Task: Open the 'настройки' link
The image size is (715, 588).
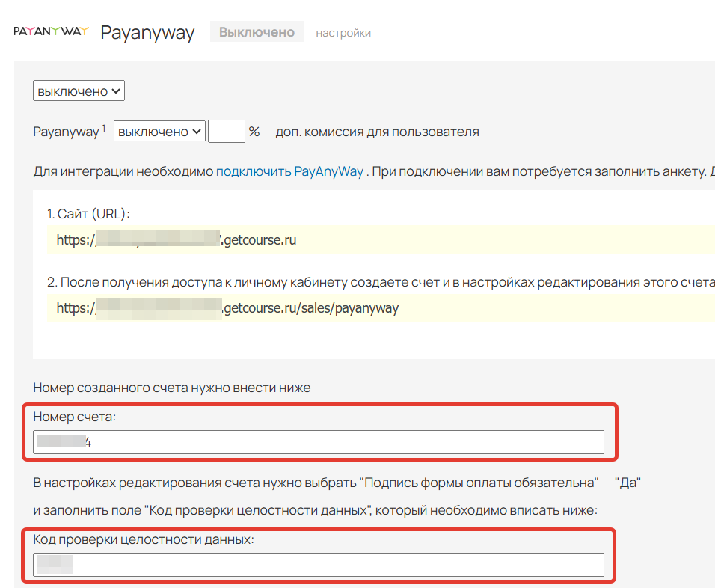Action: [x=343, y=33]
